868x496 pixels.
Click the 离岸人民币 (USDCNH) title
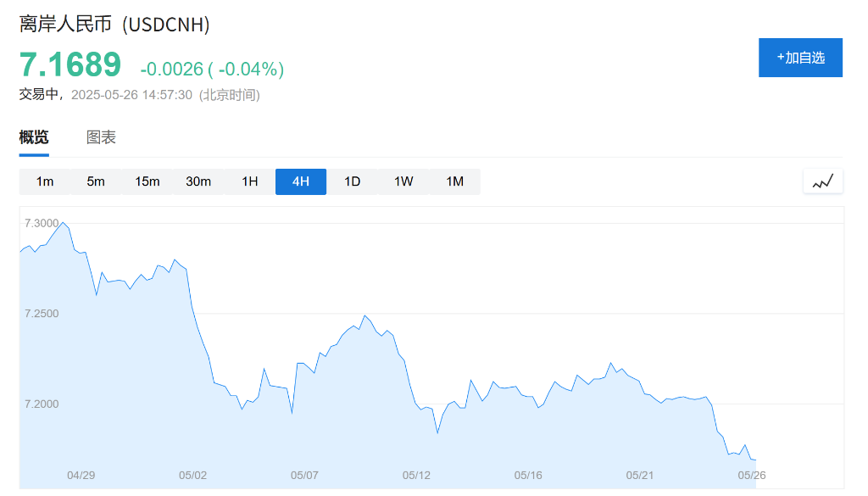(x=114, y=25)
